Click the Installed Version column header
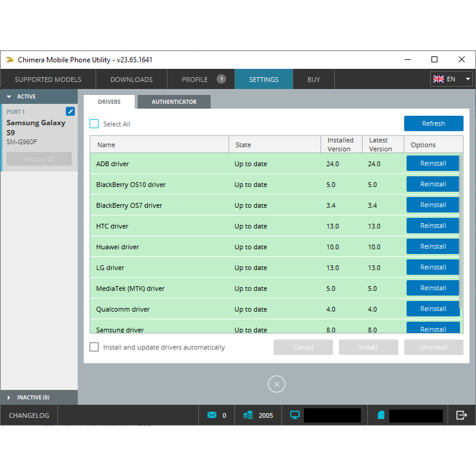Viewport: 476px width, 476px height. [341, 144]
